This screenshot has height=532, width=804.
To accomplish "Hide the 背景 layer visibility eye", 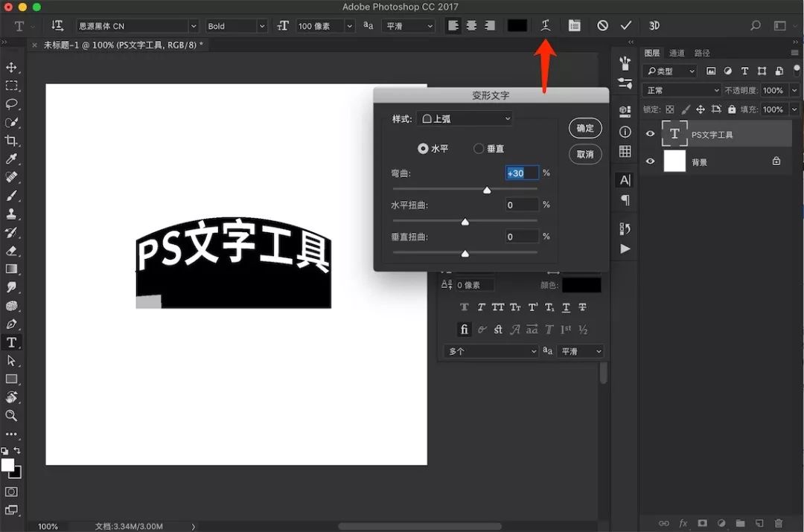I will [650, 161].
